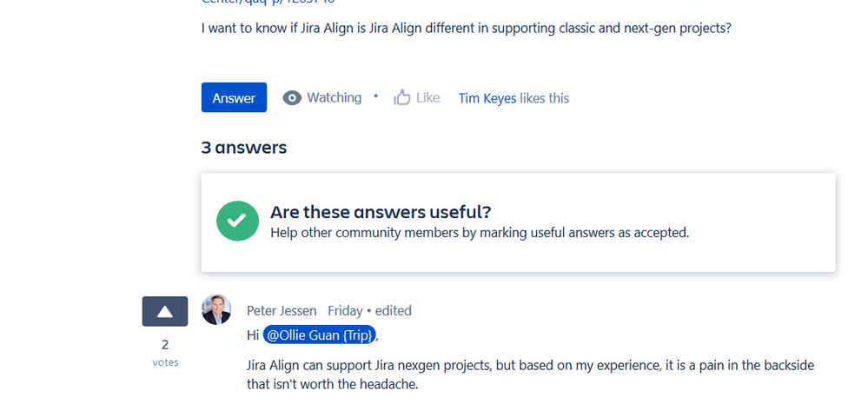The height and width of the screenshot is (404, 868).
Task: Click the green accepted checkmark icon
Action: [237, 221]
